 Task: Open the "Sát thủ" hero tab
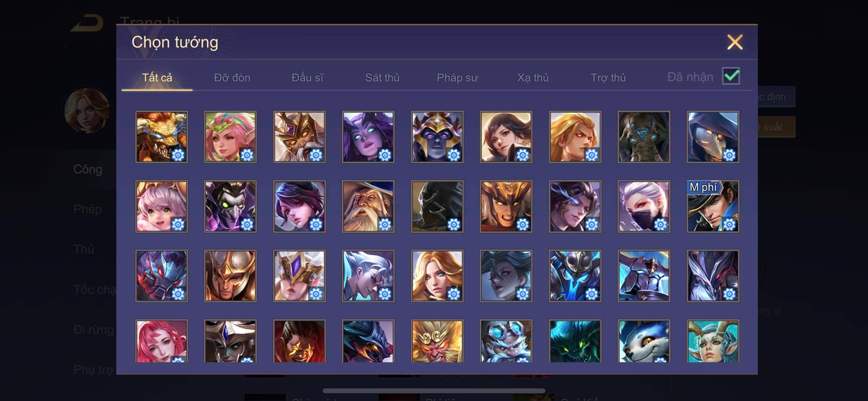pyautogui.click(x=382, y=78)
